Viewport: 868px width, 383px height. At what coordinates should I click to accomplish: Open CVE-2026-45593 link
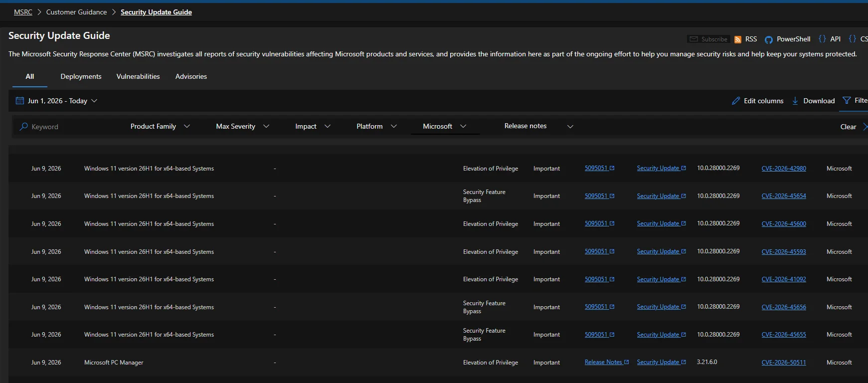784,252
